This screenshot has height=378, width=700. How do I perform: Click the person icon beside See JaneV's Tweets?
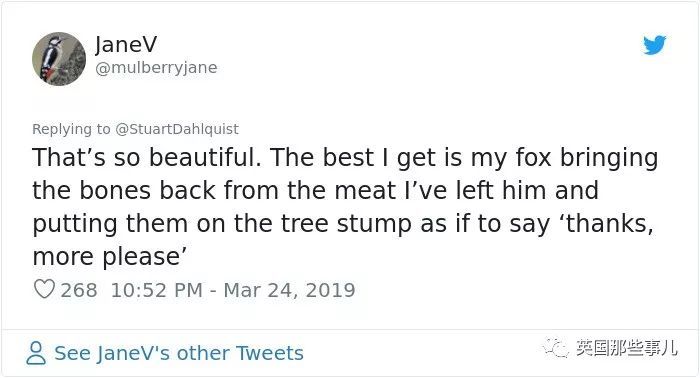pos(36,353)
